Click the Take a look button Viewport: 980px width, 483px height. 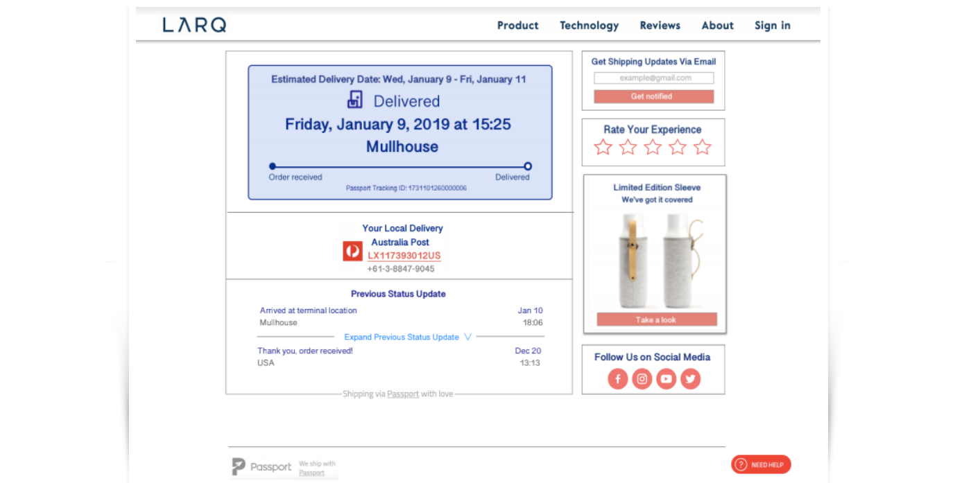click(657, 319)
